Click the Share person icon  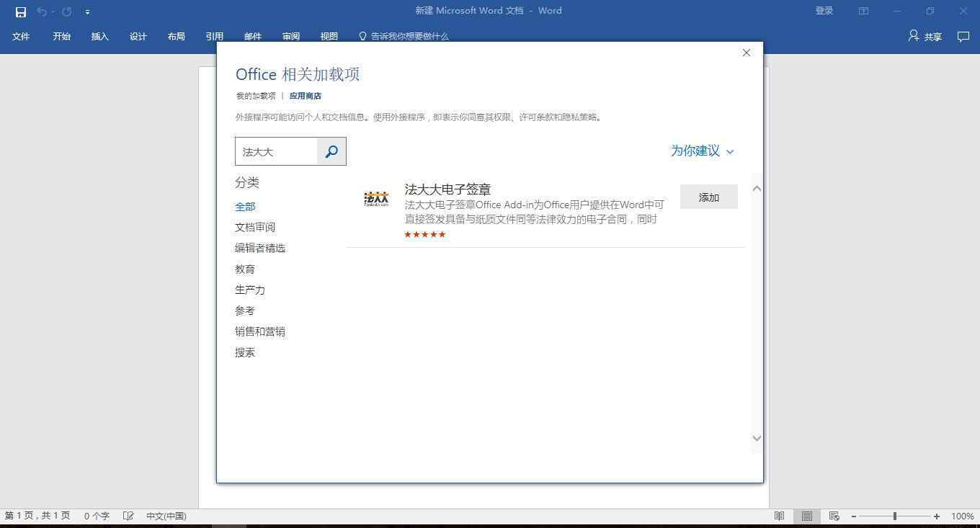914,36
